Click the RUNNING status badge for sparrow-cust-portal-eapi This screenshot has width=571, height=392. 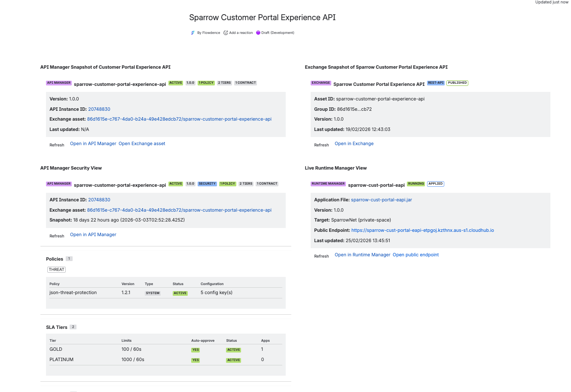[x=415, y=184]
